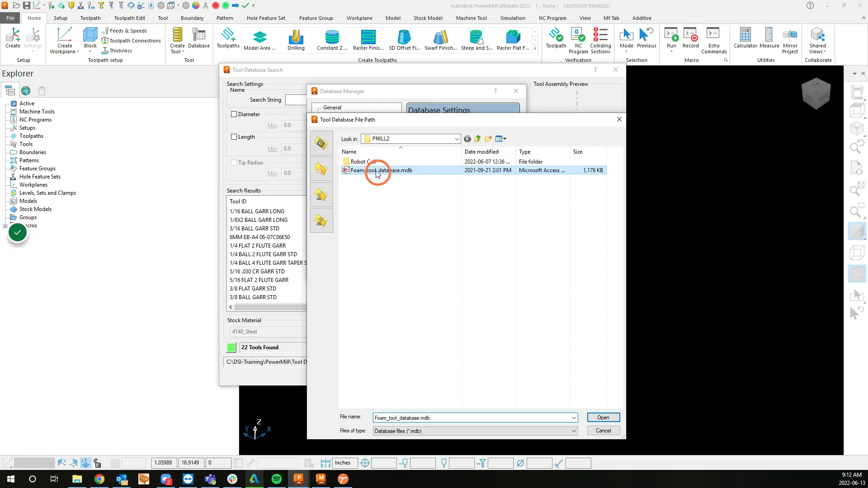Click the Windows Start button
868x488 pixels.
(11, 479)
